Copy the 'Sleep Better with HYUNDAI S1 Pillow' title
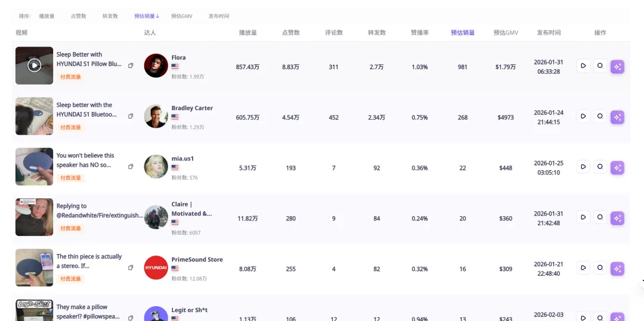This screenshot has width=644, height=321. pos(131,66)
